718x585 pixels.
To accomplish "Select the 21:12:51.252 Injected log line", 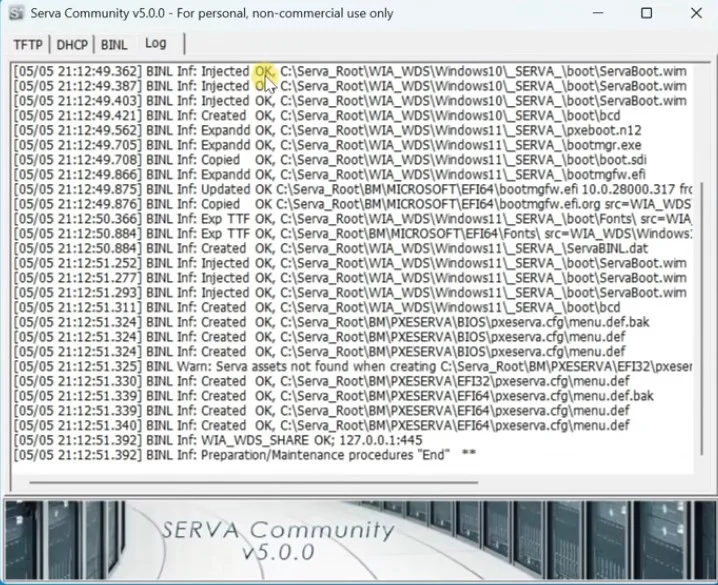I will [x=350, y=263].
